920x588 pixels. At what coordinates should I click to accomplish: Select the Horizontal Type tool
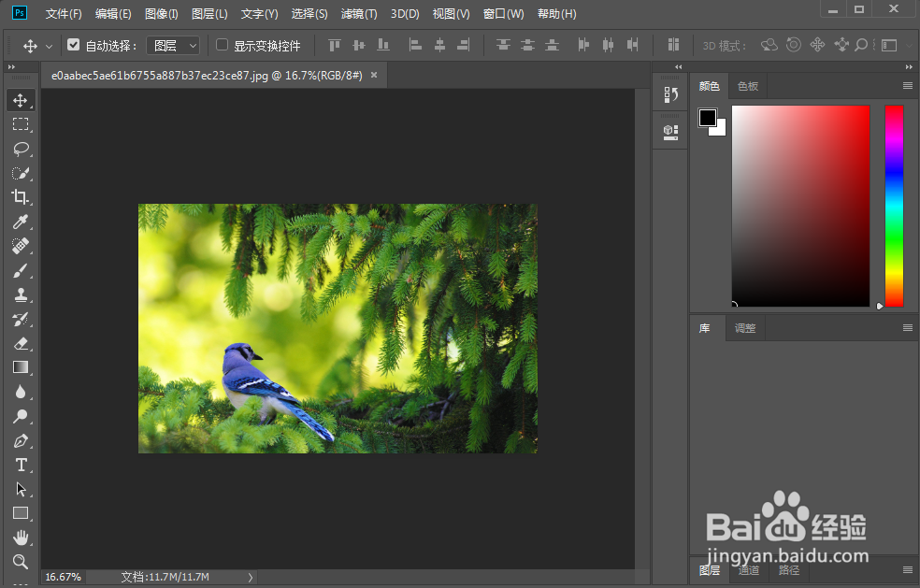(x=21, y=465)
